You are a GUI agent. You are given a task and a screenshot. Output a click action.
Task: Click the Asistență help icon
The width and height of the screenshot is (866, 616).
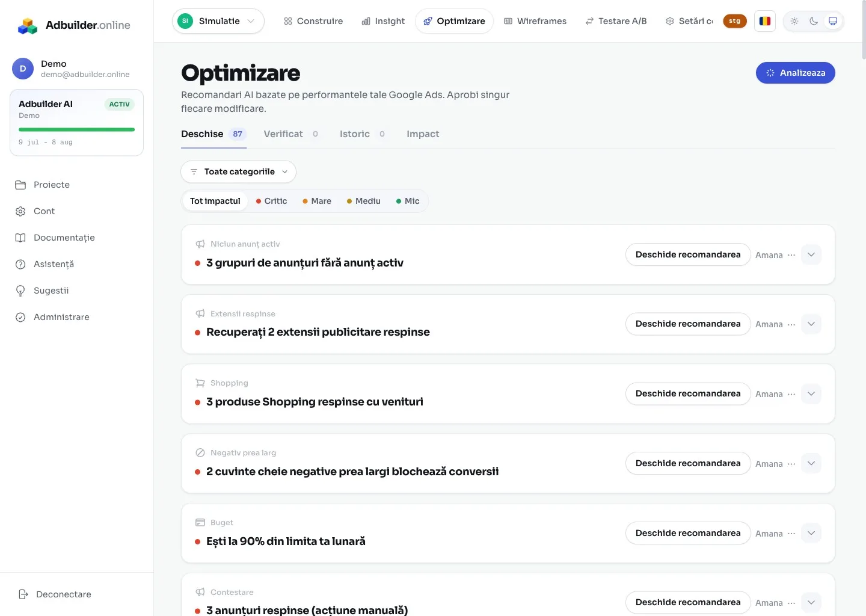tap(20, 264)
